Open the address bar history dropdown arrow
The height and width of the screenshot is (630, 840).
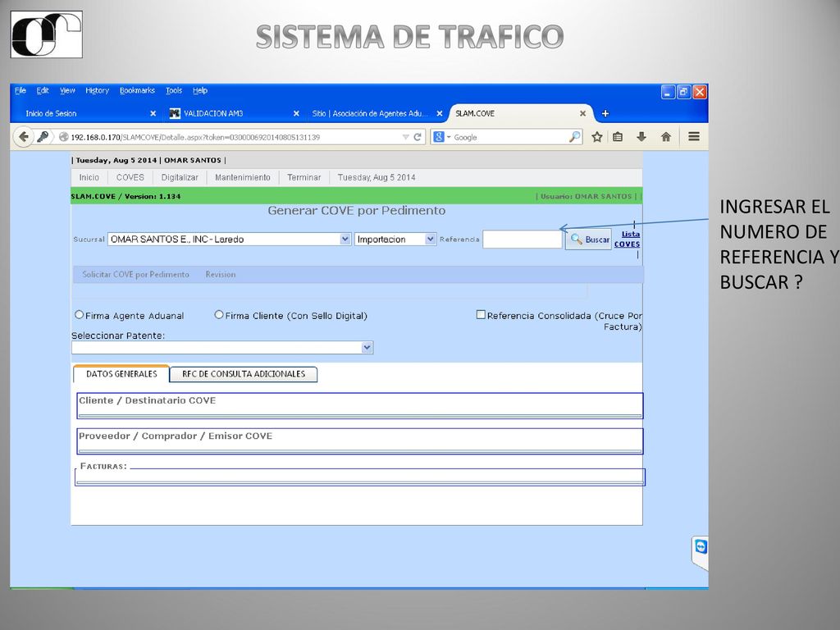click(x=405, y=137)
